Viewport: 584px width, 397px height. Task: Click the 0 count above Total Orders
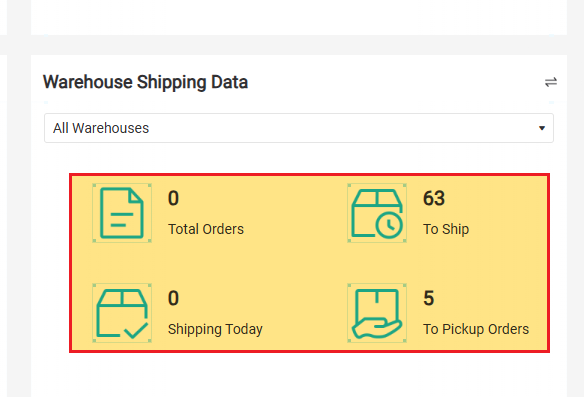[x=173, y=198]
